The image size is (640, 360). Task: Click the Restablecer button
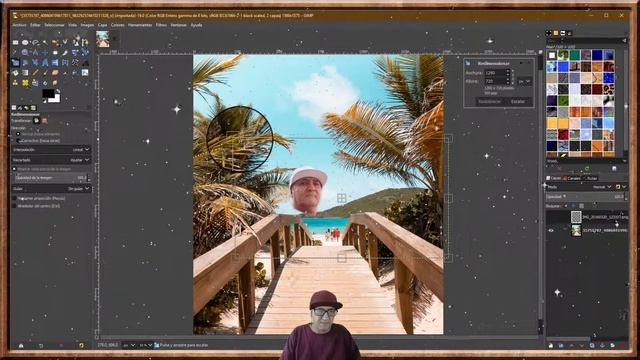tap(490, 102)
